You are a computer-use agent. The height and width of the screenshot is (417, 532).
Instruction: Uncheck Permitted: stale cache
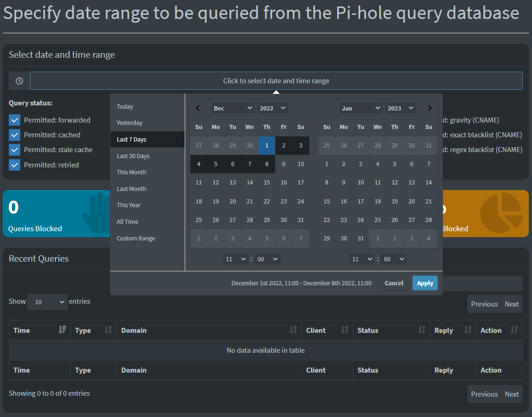pos(15,150)
